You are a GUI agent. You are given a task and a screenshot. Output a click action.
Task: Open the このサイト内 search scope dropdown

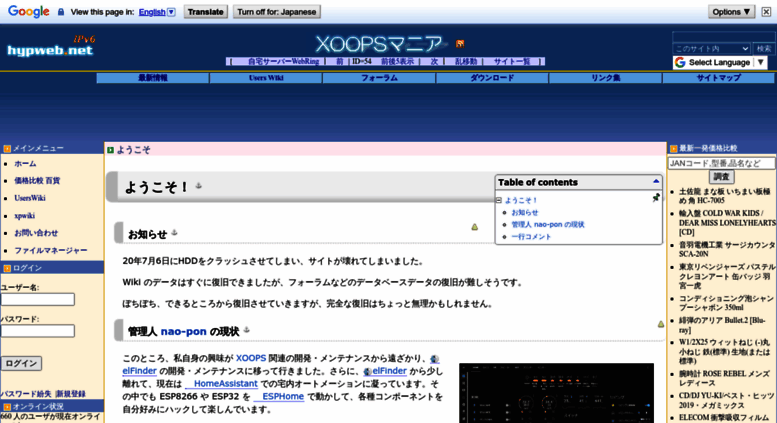[711, 49]
